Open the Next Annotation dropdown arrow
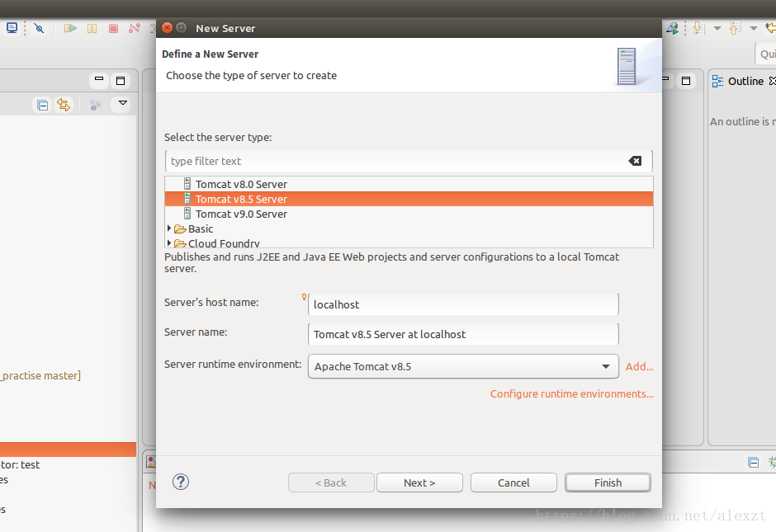The height and width of the screenshot is (532, 776). 717,28
